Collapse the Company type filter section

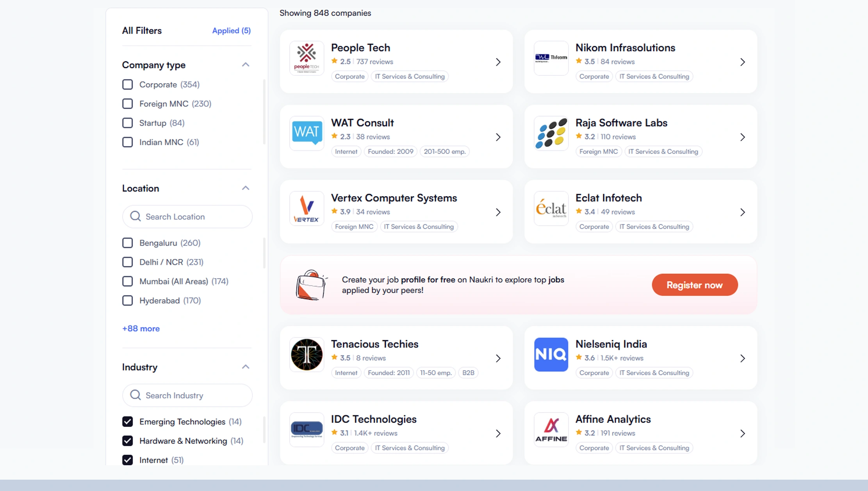point(245,65)
